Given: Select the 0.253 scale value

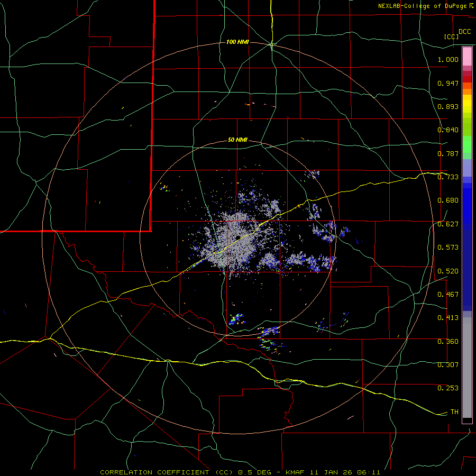Looking at the screenshot, I should pos(448,388).
